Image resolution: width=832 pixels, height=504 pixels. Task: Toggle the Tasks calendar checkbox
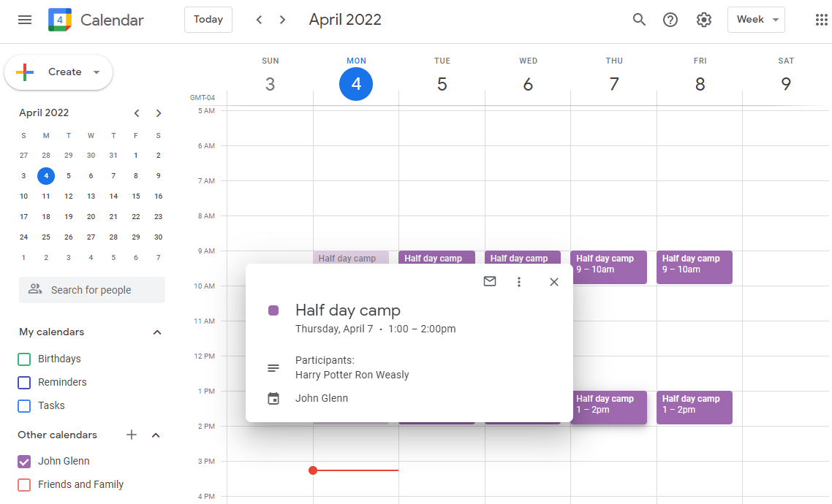tap(24, 406)
